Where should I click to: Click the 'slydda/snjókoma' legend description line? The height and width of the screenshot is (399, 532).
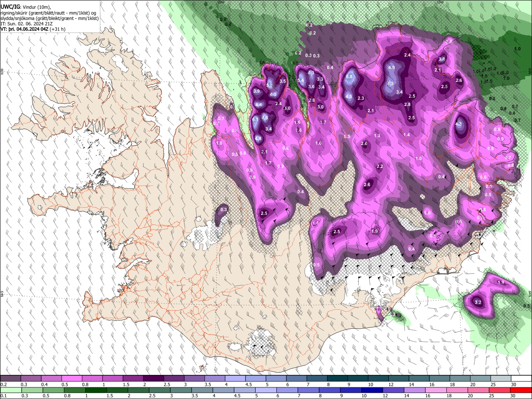[x=49, y=18]
